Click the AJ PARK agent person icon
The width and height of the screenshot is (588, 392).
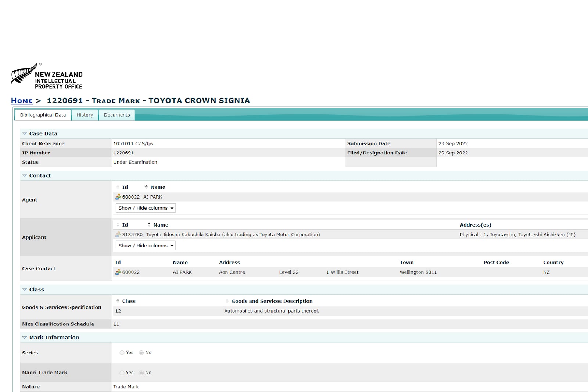point(118,197)
